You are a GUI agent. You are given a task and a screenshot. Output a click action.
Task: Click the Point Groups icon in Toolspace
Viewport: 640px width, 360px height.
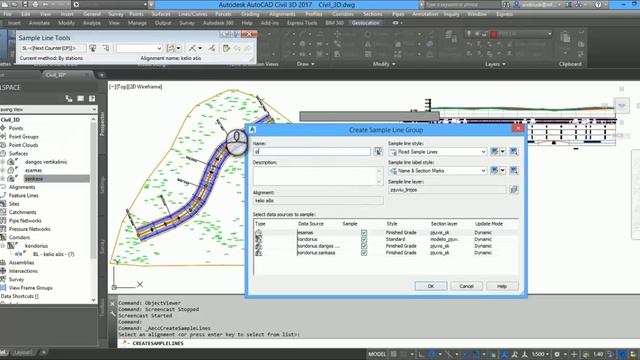pyautogui.click(x=3, y=137)
